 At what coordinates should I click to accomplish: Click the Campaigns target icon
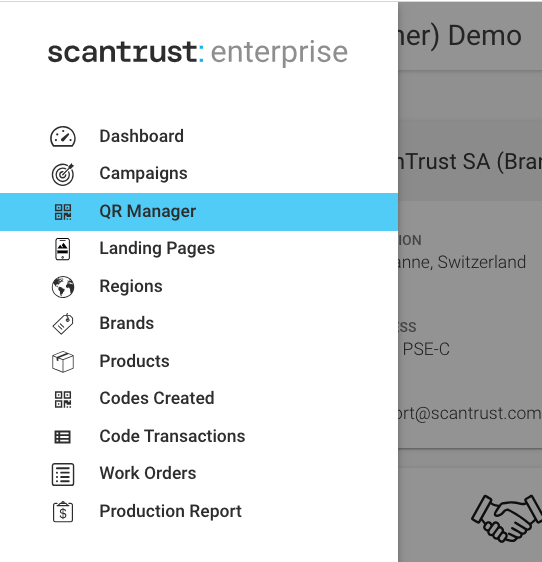click(x=63, y=174)
